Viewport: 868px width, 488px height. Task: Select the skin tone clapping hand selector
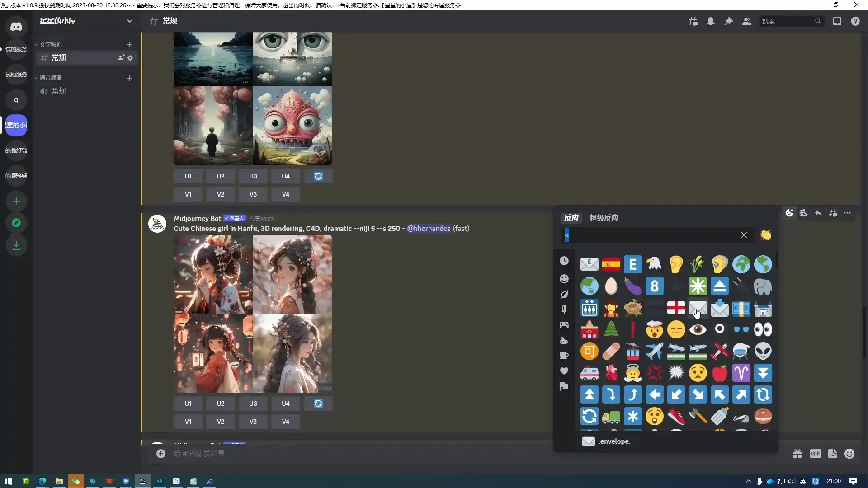click(x=765, y=235)
